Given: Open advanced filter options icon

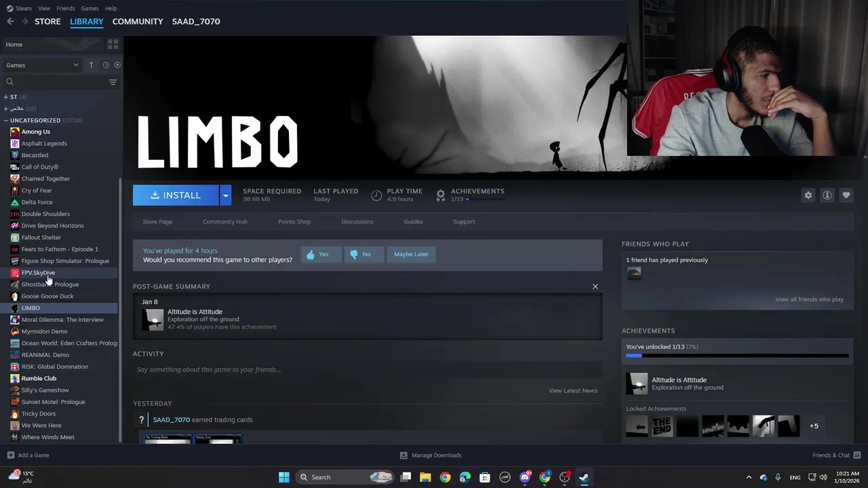Looking at the screenshot, I should point(113,82).
